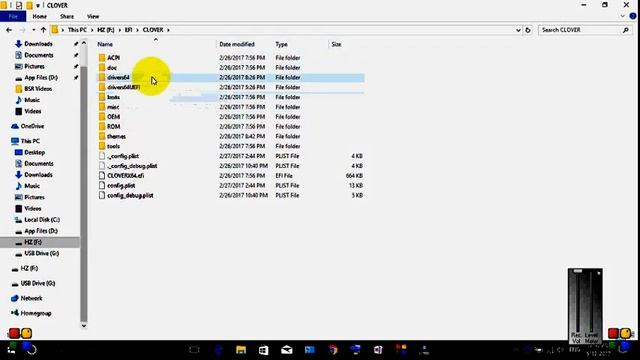Open the View ribbon tab
This screenshot has width=640, height=360.
(x=93, y=16)
